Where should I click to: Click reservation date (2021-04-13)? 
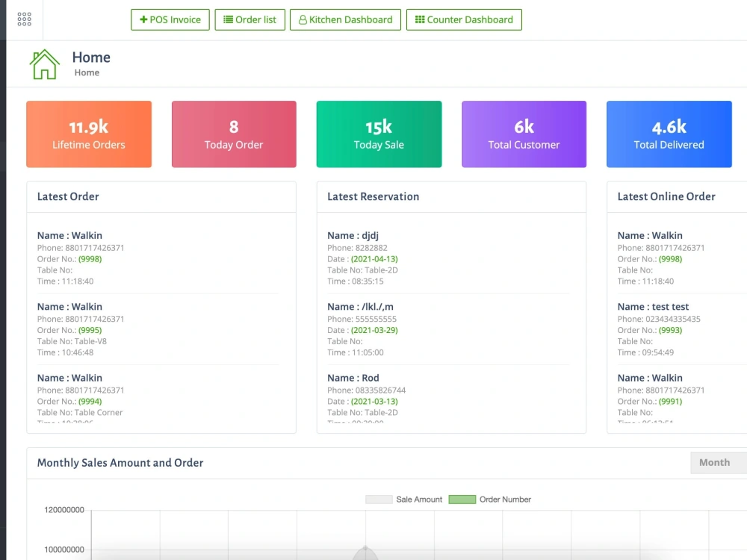(374, 259)
